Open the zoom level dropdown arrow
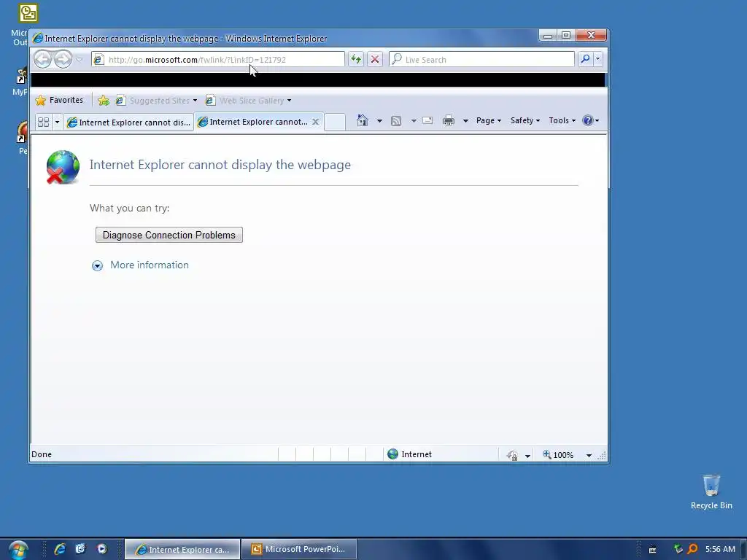The height and width of the screenshot is (560, 747). 589,455
